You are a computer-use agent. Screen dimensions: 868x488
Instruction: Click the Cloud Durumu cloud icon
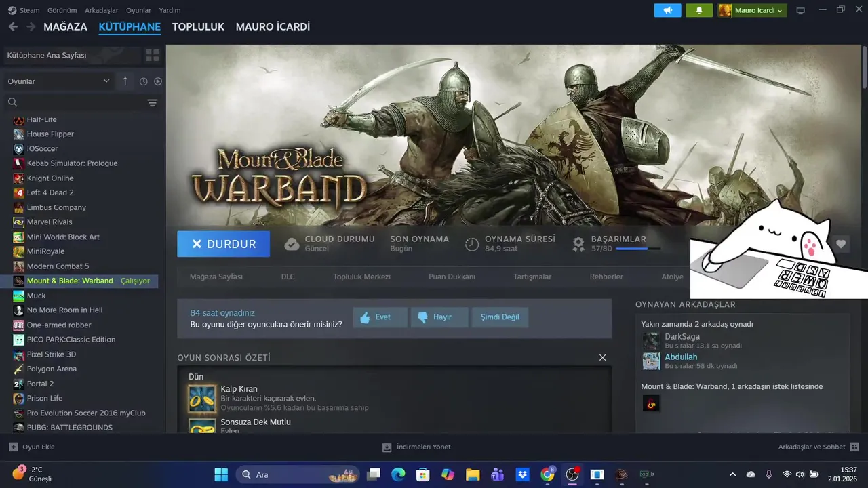pos(292,244)
